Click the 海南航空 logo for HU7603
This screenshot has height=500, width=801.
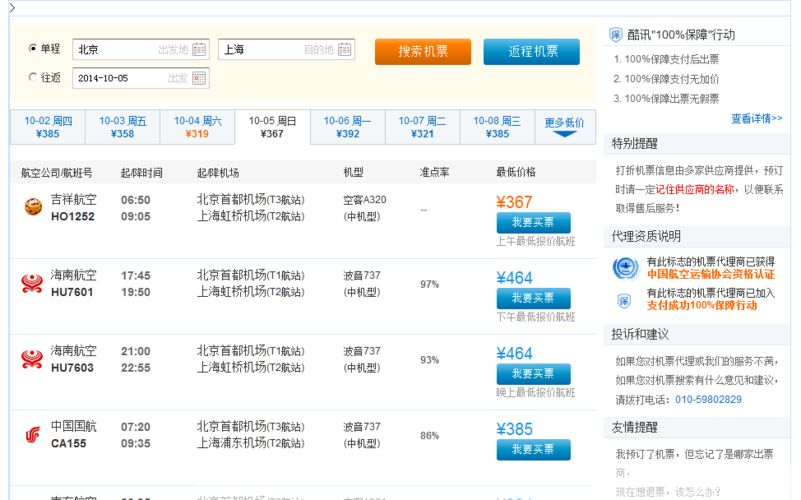(32, 359)
